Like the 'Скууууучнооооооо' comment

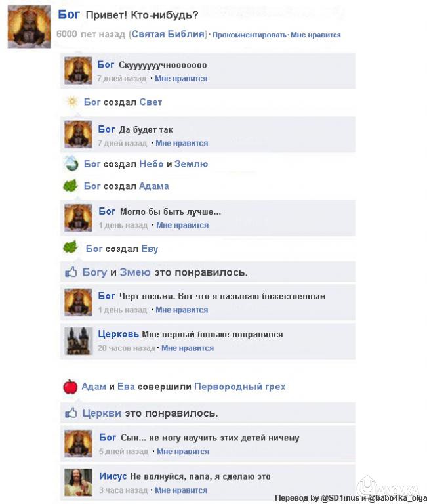click(181, 79)
